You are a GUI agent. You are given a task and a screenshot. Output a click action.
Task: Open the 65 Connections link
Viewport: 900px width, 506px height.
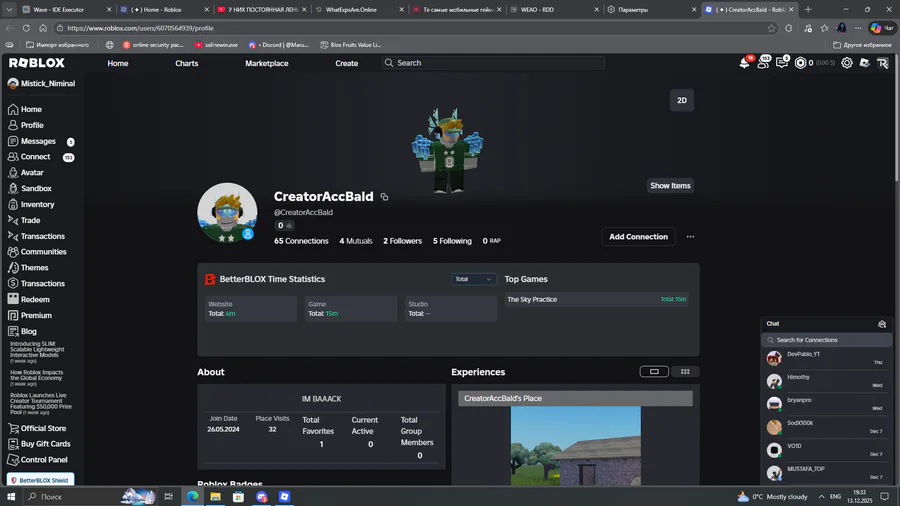301,242
